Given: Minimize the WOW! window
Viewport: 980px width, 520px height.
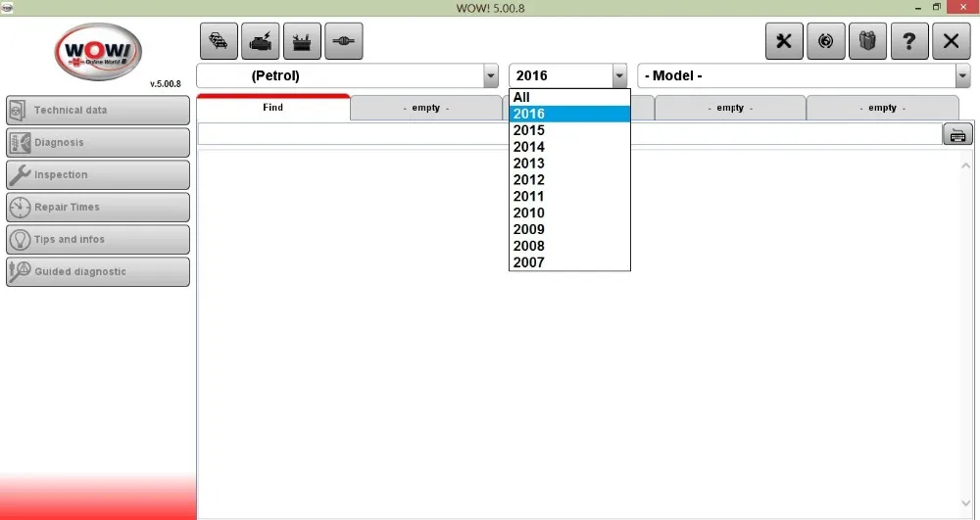Looking at the screenshot, I should click(x=918, y=8).
